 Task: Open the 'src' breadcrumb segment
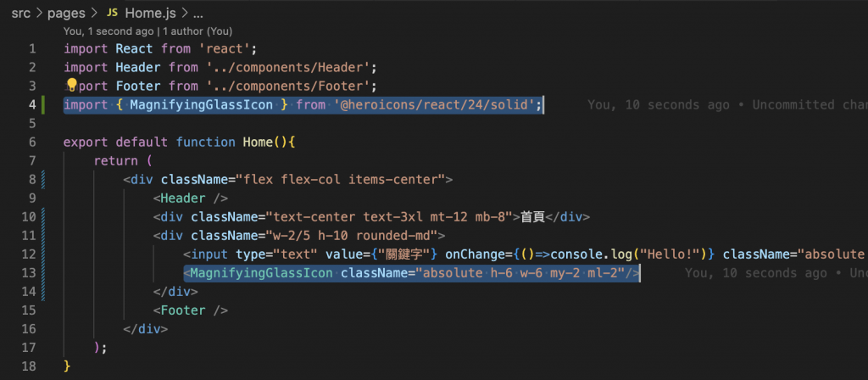coord(21,13)
